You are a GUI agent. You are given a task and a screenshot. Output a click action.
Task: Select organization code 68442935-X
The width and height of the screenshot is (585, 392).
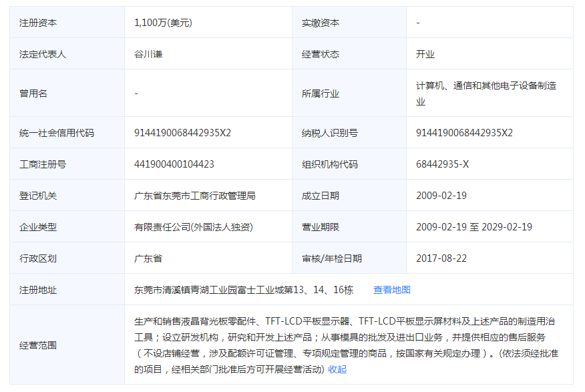coord(442,164)
